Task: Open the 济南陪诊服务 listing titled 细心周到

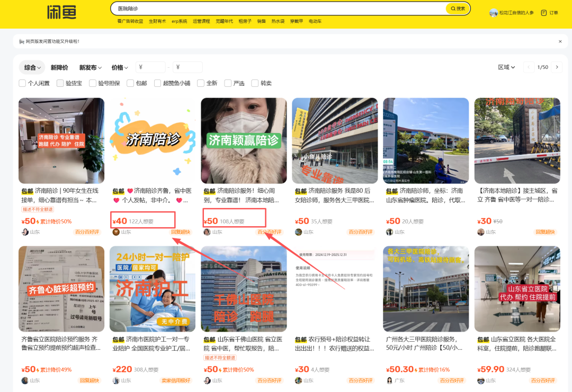Action: coord(243,140)
